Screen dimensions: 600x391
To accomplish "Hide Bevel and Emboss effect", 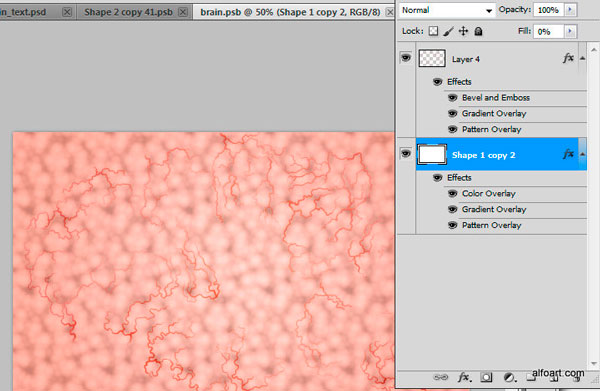I will pos(452,98).
